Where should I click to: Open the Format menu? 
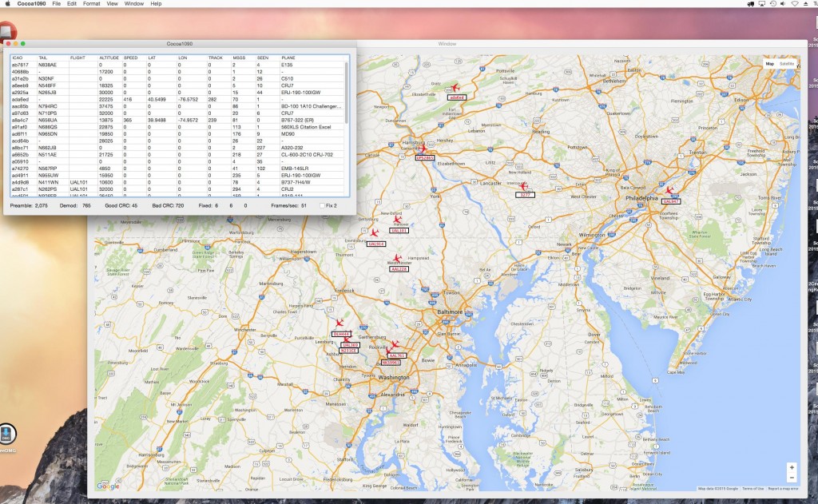coord(91,4)
